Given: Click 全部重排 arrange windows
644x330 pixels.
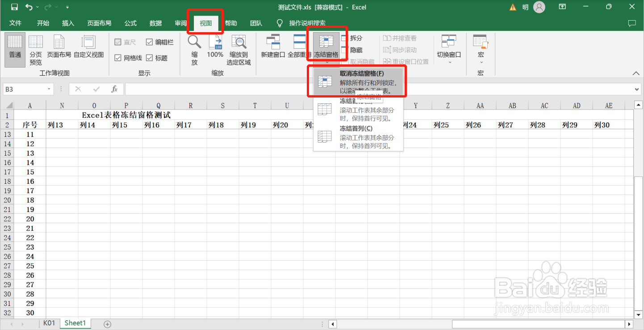Looking at the screenshot, I should [299, 47].
